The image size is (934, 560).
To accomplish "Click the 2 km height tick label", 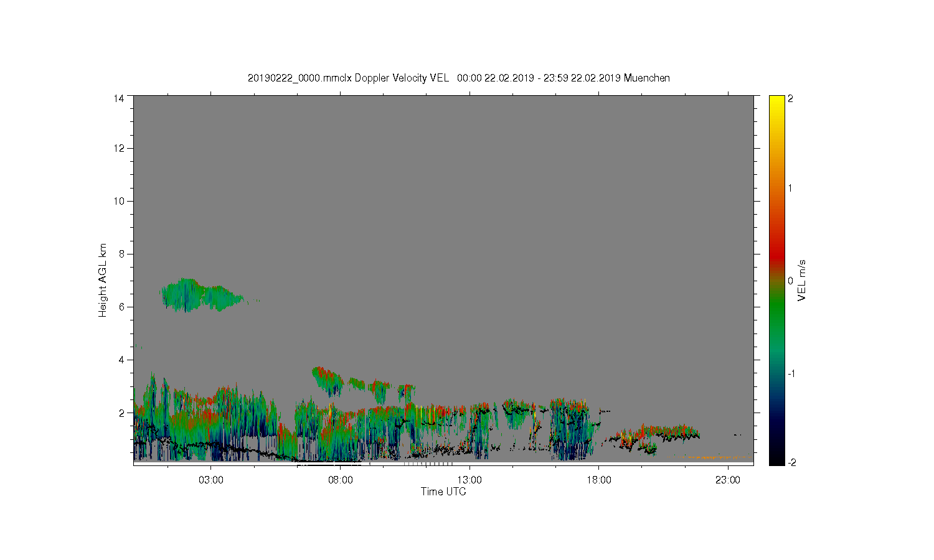I will (121, 413).
